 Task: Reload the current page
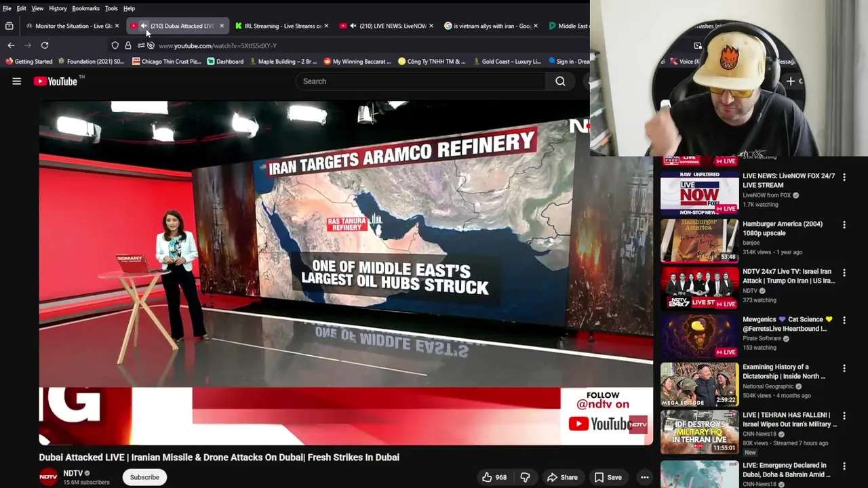[x=45, y=45]
